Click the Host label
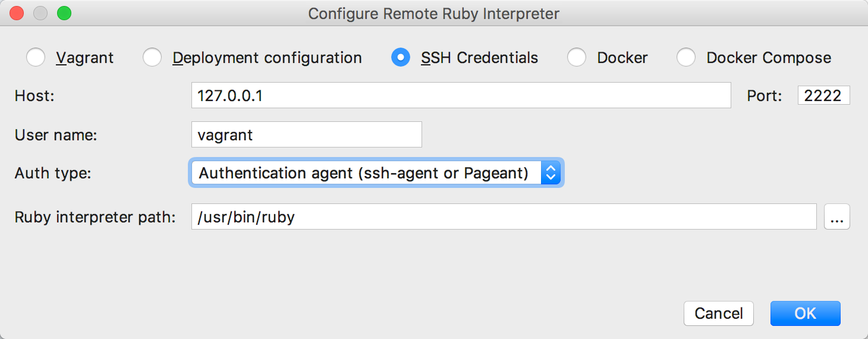This screenshot has height=339, width=868. click(34, 96)
